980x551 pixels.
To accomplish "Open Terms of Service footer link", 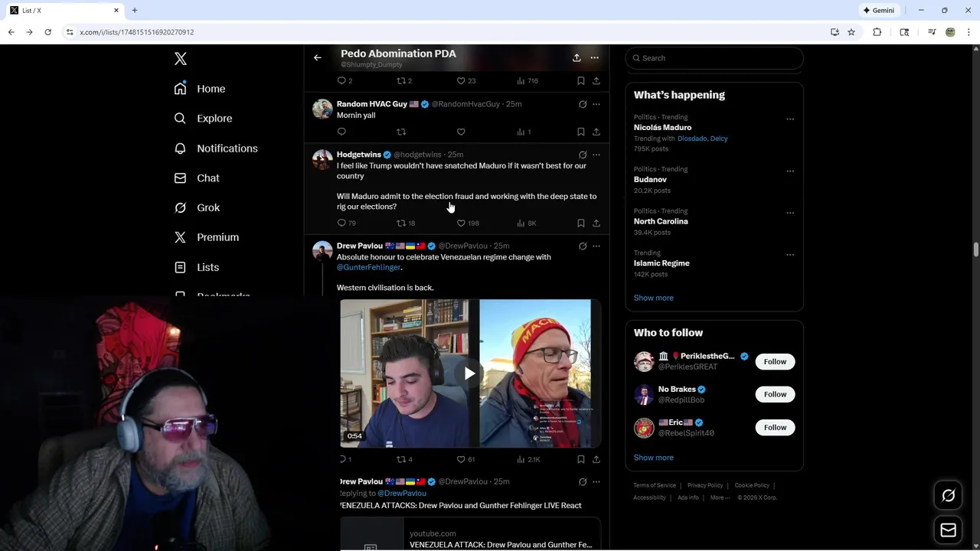I will [655, 485].
